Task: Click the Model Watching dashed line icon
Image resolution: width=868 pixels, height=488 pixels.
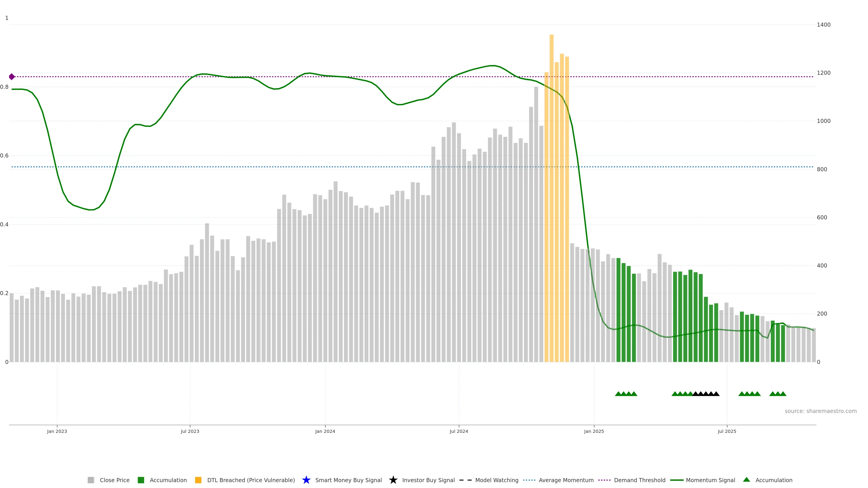Action: click(465, 480)
